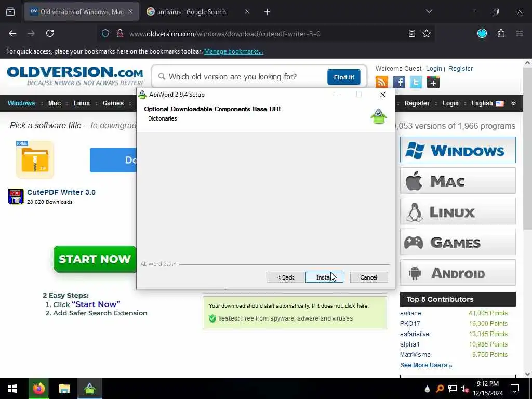Click the Back button in AbiWord Setup
Viewport: 532px width, 399px height.
pyautogui.click(x=285, y=277)
